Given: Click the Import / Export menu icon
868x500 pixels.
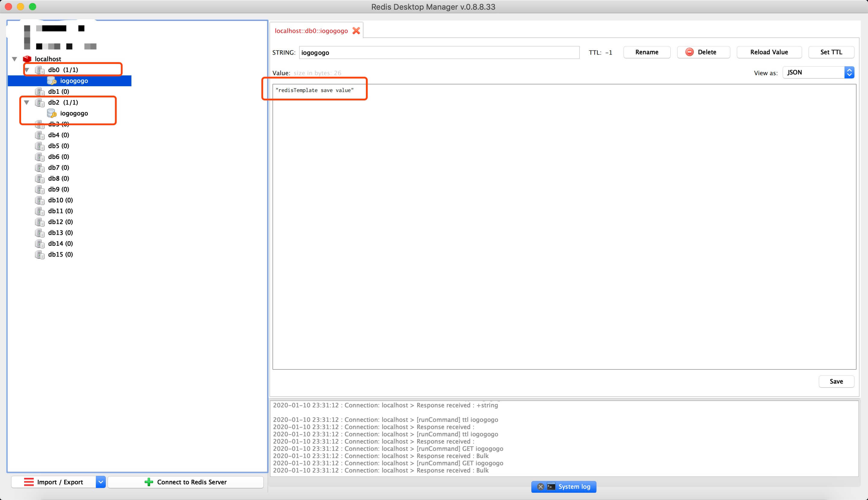Looking at the screenshot, I should pyautogui.click(x=29, y=482).
